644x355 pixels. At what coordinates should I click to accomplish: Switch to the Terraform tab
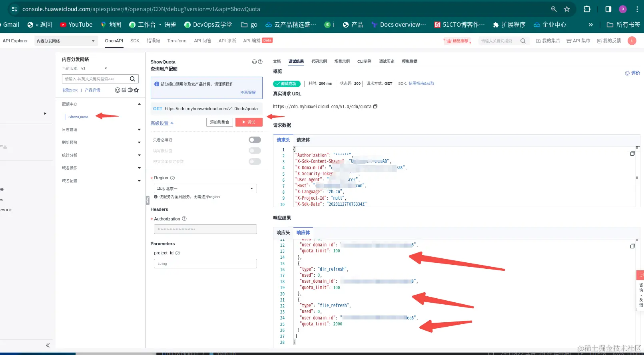click(177, 41)
